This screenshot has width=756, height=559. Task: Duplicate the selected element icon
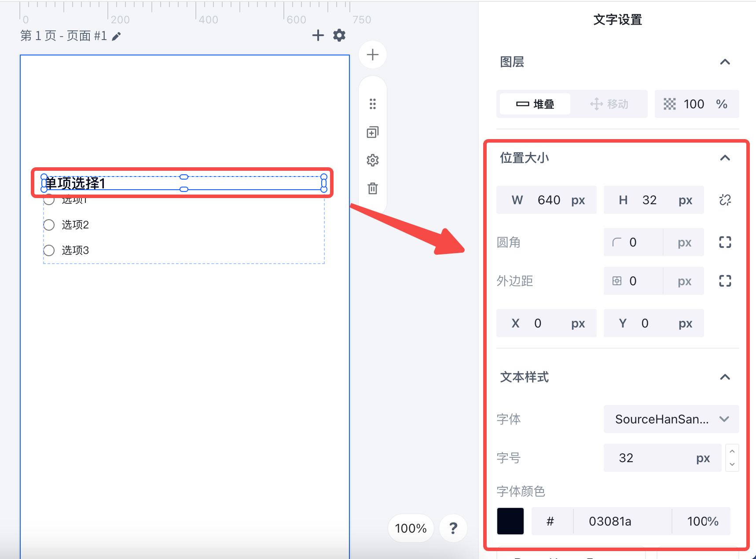pos(373,132)
